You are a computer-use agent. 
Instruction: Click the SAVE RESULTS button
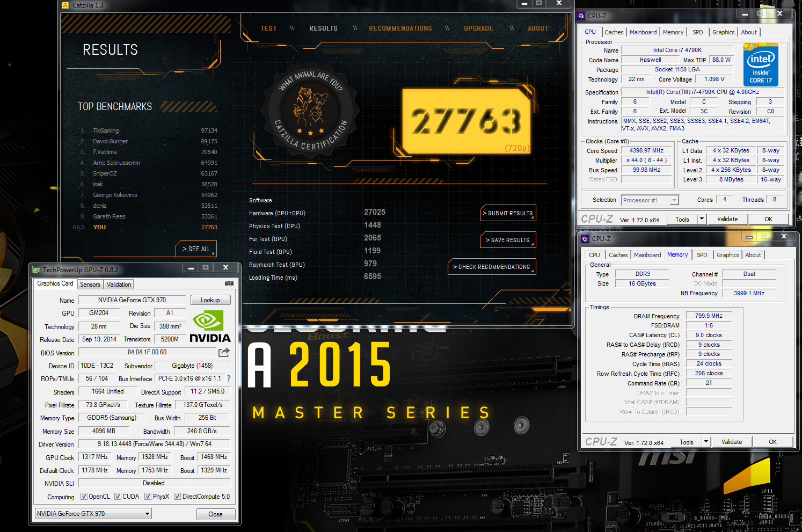pos(508,240)
